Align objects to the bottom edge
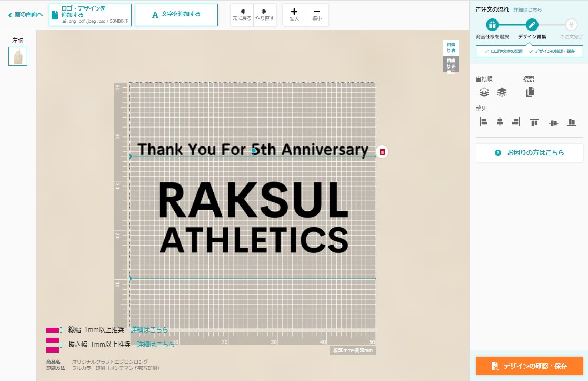This screenshot has height=381, width=588. (x=572, y=122)
